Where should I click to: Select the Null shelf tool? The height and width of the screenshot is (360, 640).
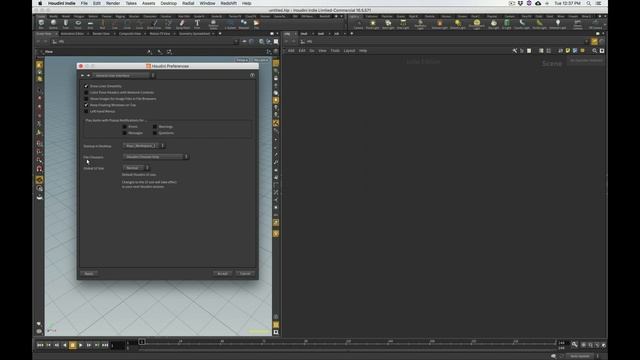[102, 24]
